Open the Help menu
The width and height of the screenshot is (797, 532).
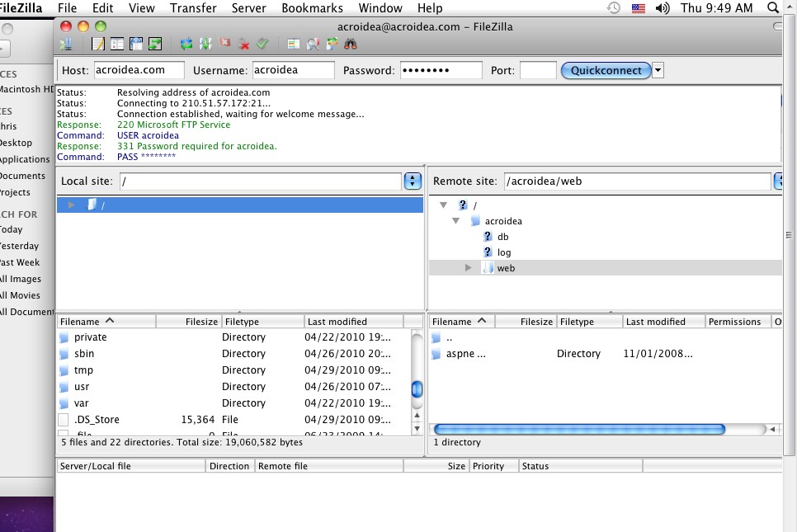pos(430,8)
